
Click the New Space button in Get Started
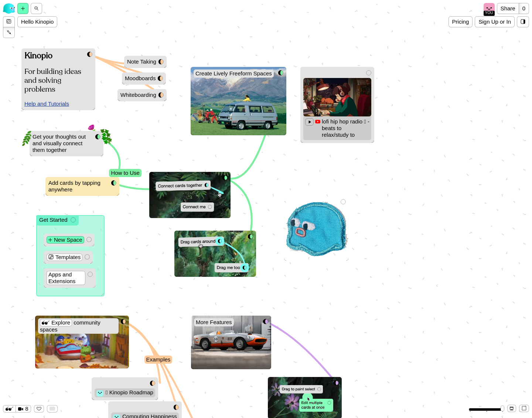click(65, 240)
